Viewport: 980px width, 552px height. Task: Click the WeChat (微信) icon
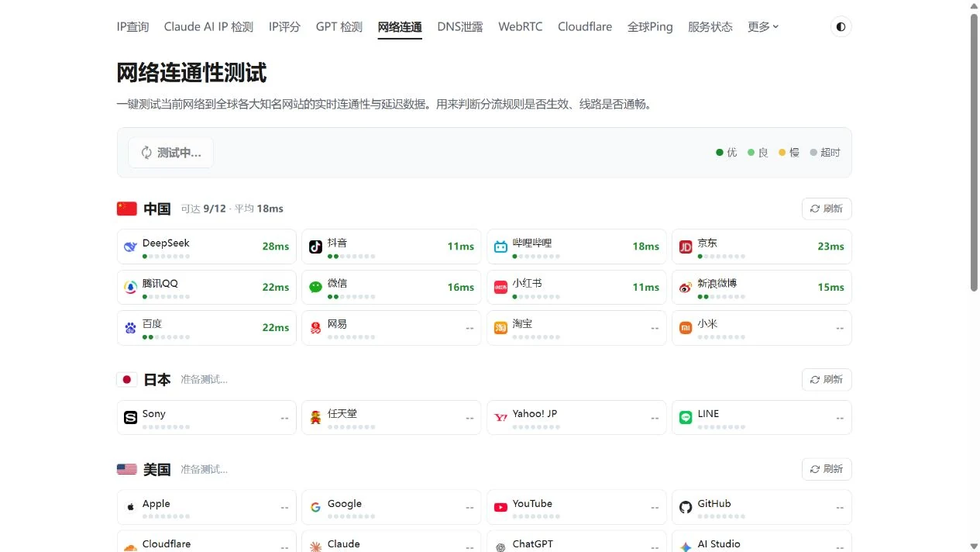click(x=315, y=287)
